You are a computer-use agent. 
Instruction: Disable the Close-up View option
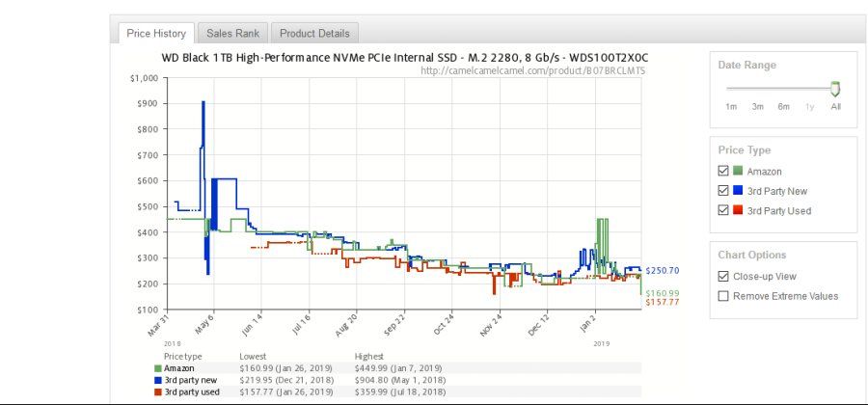(723, 276)
